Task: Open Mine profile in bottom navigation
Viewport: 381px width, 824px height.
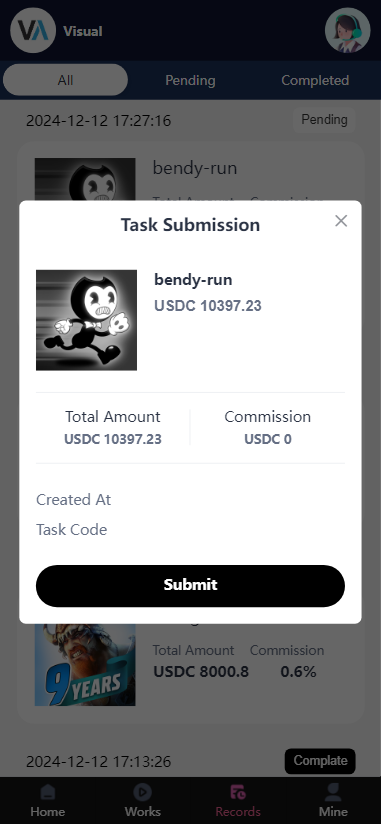Action: pos(333,800)
